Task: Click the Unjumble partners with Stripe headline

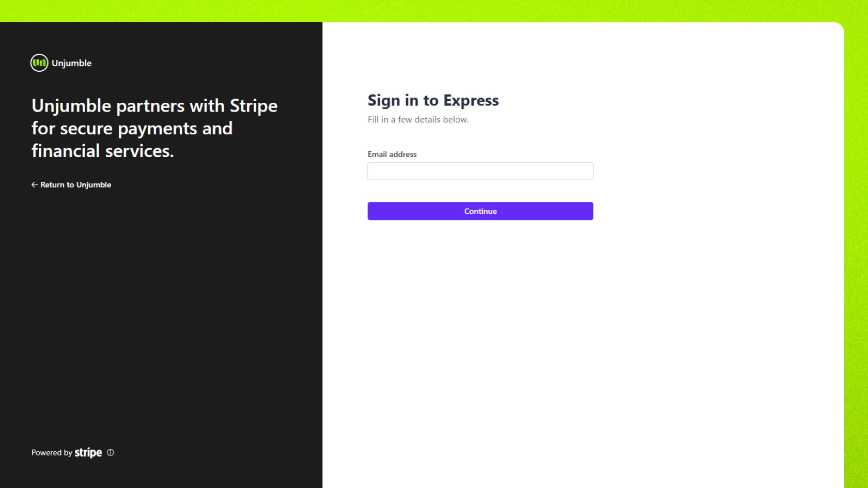Action: (154, 128)
